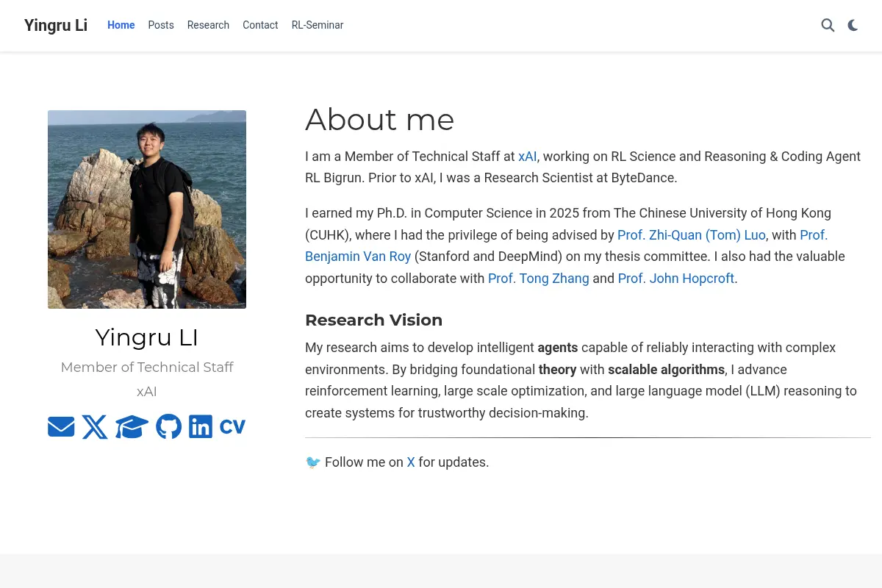
Task: Open the CV icon link
Action: pos(232,426)
